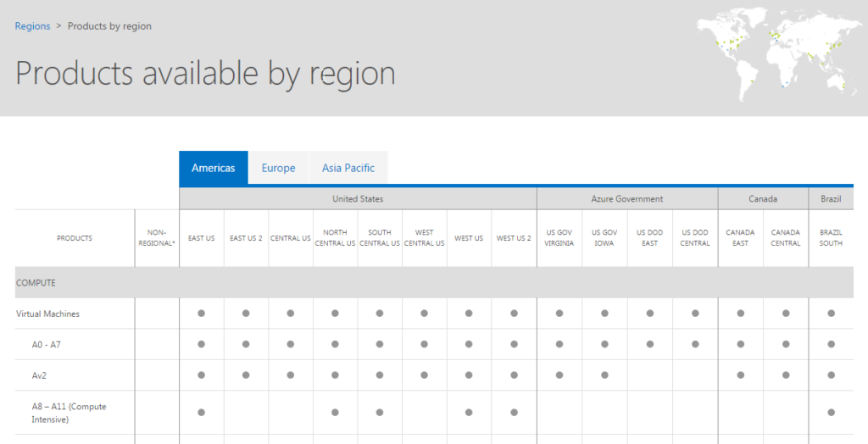The image size is (868, 444).
Task: Click the A8 – A11 dot under East US
Action: 202,413
